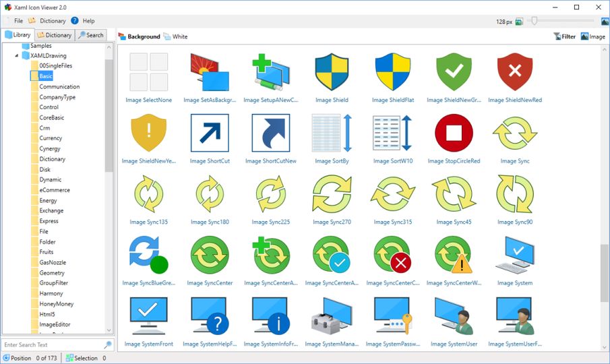Select the Image ShortCutNew icon
This screenshot has height=364, width=610.
[271, 133]
